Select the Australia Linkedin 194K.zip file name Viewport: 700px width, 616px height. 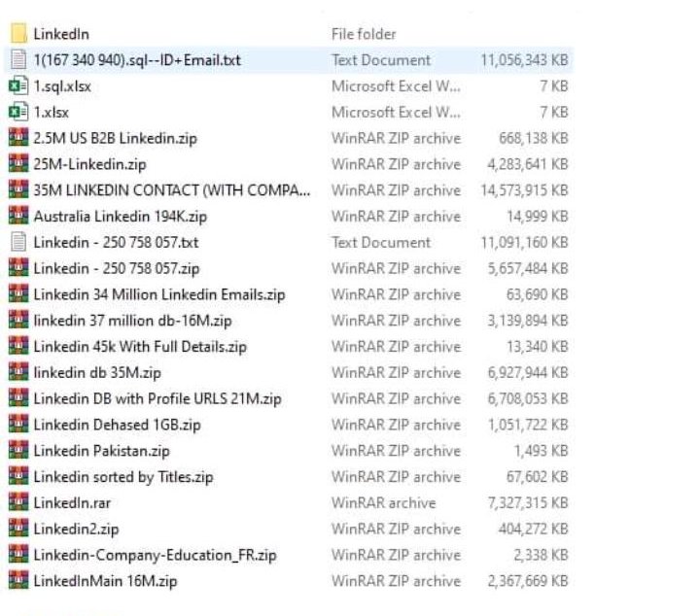coord(120,217)
